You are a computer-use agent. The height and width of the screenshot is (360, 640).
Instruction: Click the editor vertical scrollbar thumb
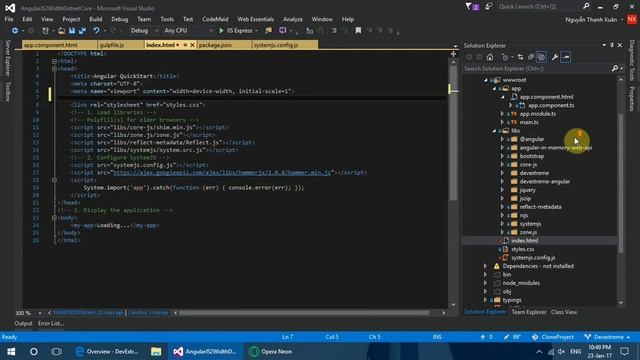tap(453, 133)
